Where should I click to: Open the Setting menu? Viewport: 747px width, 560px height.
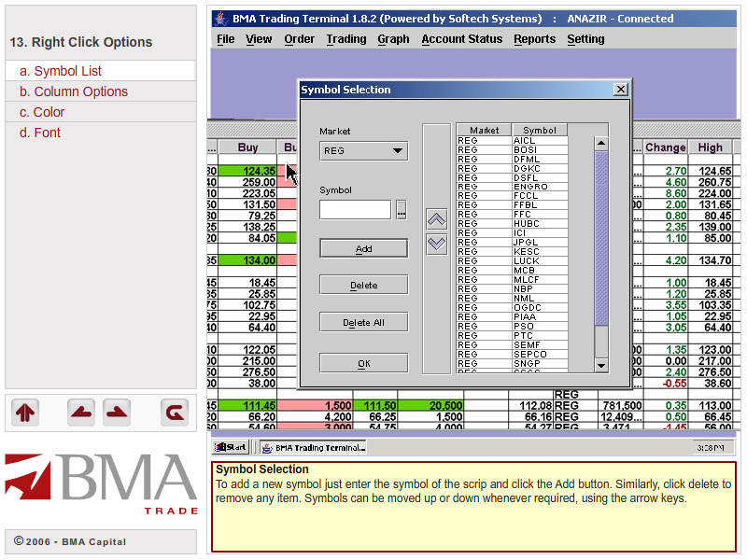(585, 39)
